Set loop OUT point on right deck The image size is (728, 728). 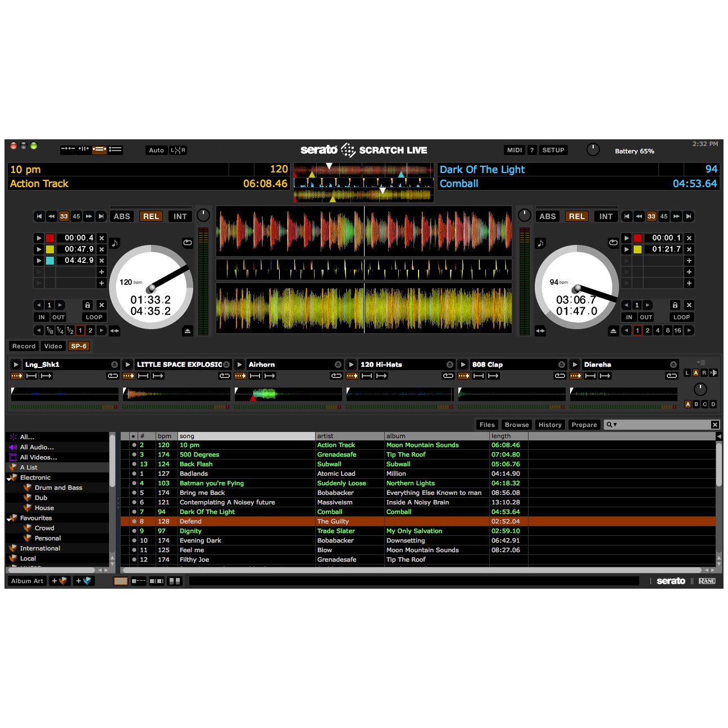pyautogui.click(x=646, y=317)
